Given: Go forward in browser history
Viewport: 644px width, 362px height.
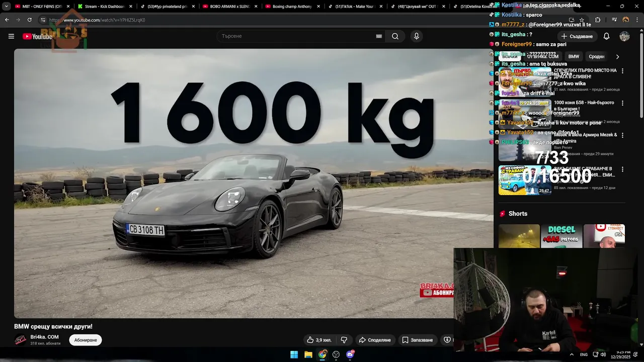Looking at the screenshot, I should point(18,20).
